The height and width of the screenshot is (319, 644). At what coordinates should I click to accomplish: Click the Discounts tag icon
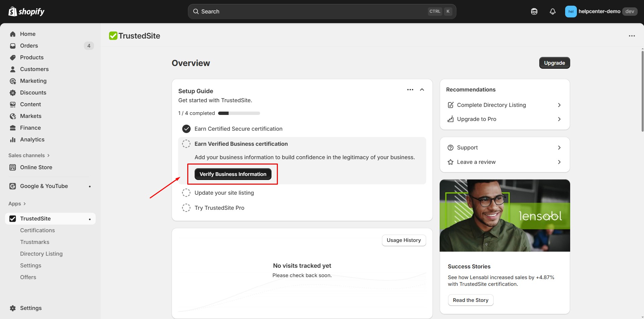click(12, 92)
